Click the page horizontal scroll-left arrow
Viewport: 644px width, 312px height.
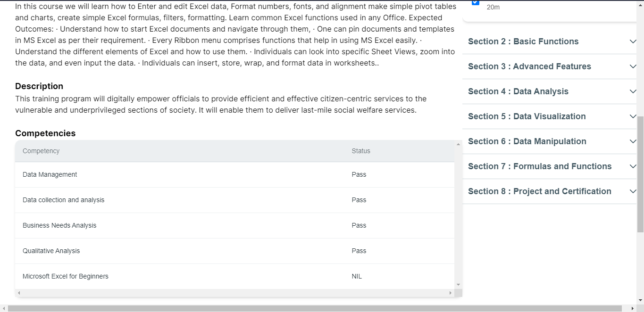4,308
